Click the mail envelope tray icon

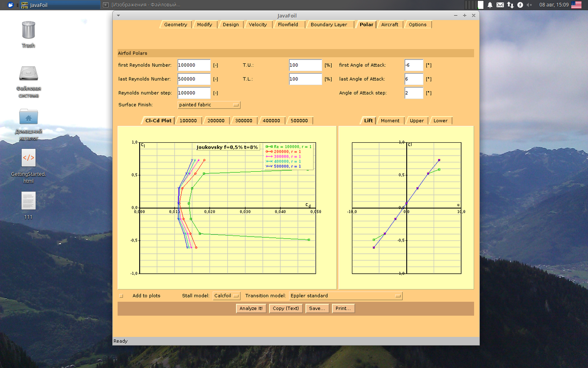click(x=500, y=5)
